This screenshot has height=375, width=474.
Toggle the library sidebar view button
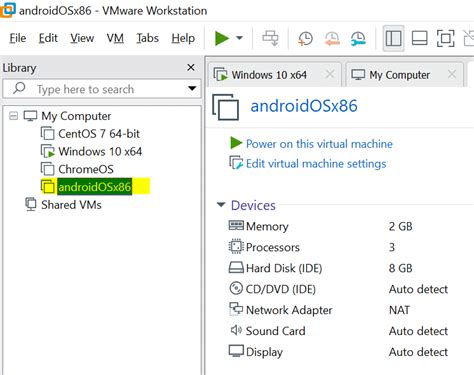(393, 38)
